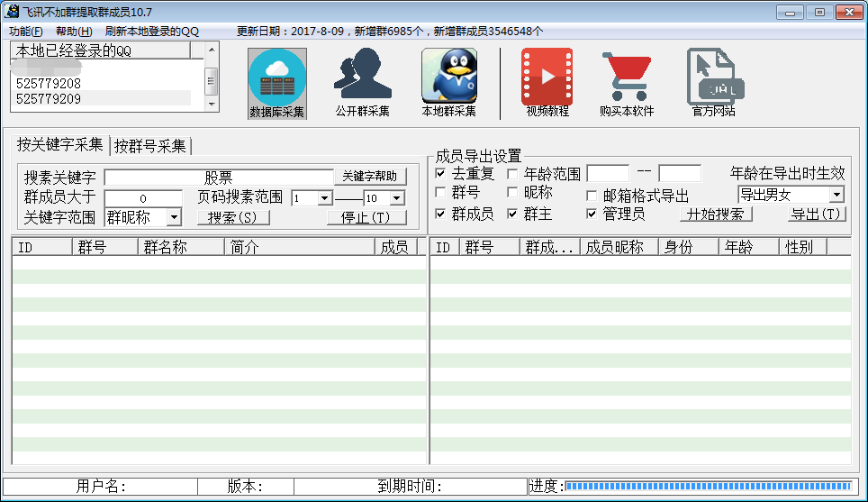Expand the 关键字范围 群昵称 dropdown

coord(174,217)
